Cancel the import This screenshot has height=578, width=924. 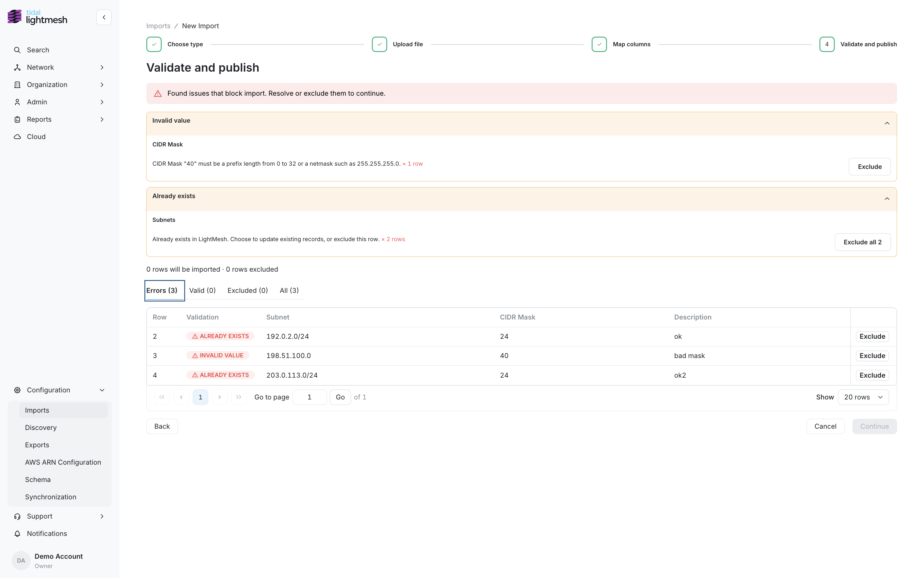[825, 426]
